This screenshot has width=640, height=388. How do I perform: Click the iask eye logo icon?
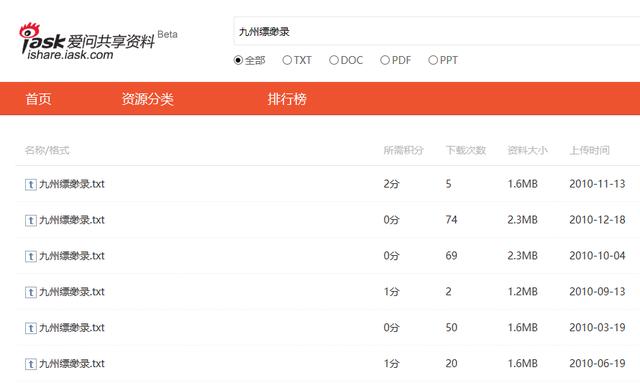pyautogui.click(x=30, y=32)
